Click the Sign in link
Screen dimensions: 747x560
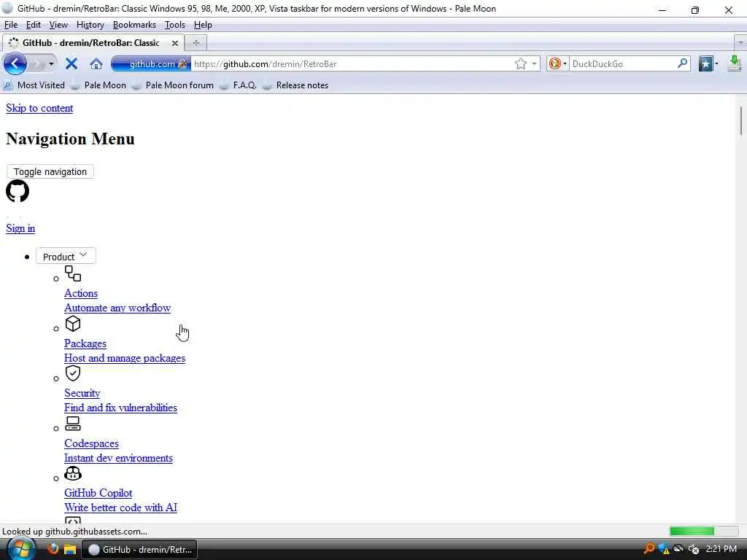coord(20,228)
